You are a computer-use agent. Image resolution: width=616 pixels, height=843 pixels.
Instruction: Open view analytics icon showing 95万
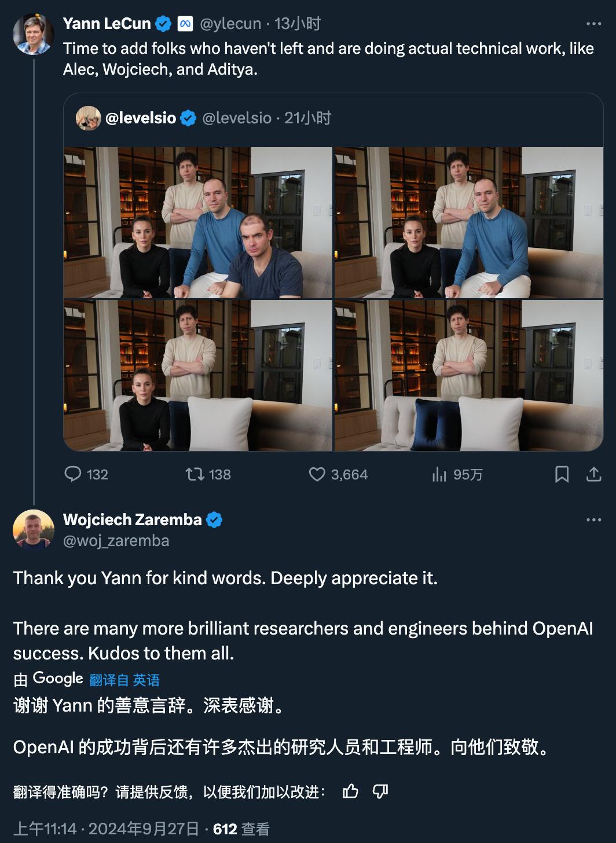pos(439,475)
